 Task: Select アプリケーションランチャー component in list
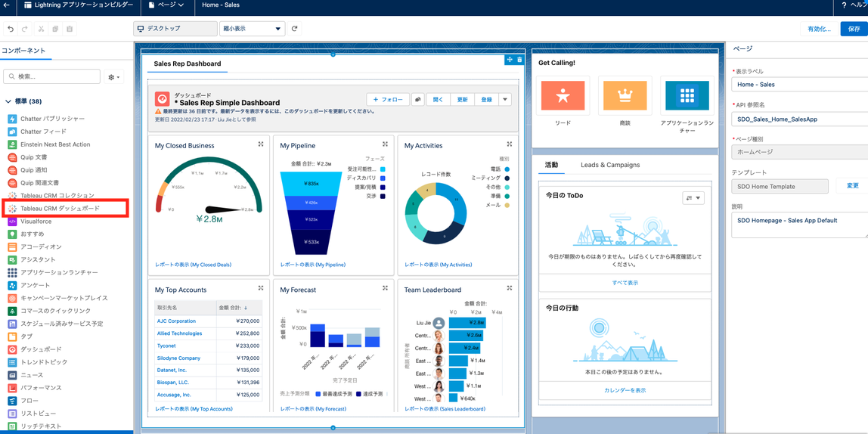[x=59, y=272]
